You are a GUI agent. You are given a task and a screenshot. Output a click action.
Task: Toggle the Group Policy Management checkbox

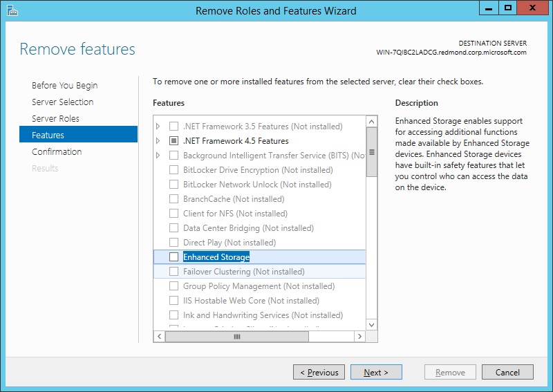point(174,286)
